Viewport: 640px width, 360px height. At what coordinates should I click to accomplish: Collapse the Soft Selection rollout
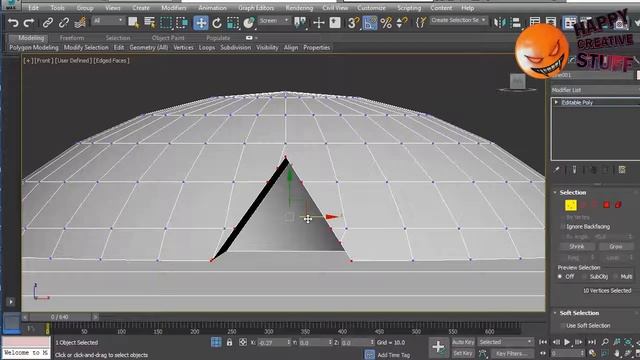pos(555,313)
